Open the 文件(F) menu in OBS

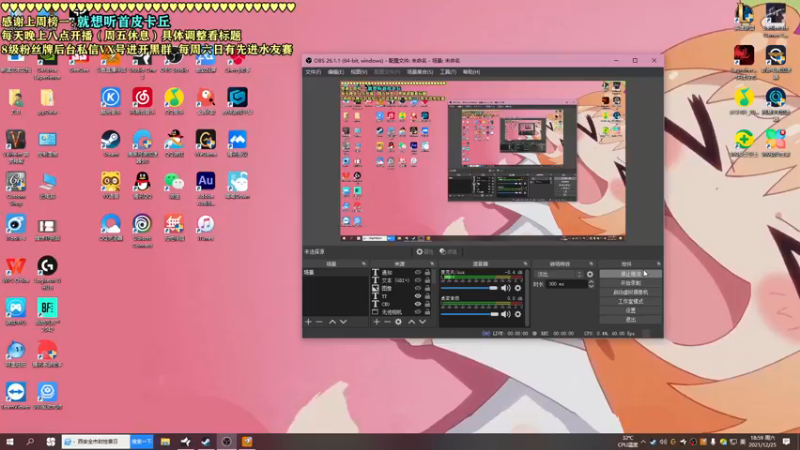(313, 72)
